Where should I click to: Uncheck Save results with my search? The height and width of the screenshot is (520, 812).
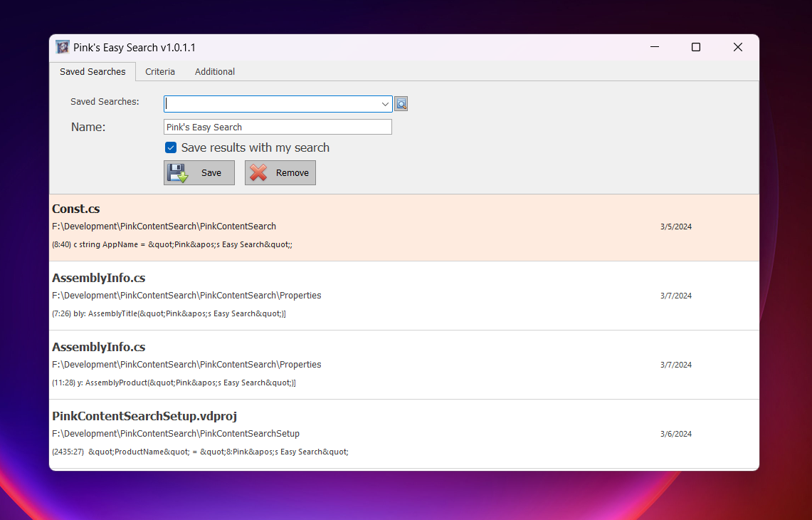pyautogui.click(x=171, y=148)
